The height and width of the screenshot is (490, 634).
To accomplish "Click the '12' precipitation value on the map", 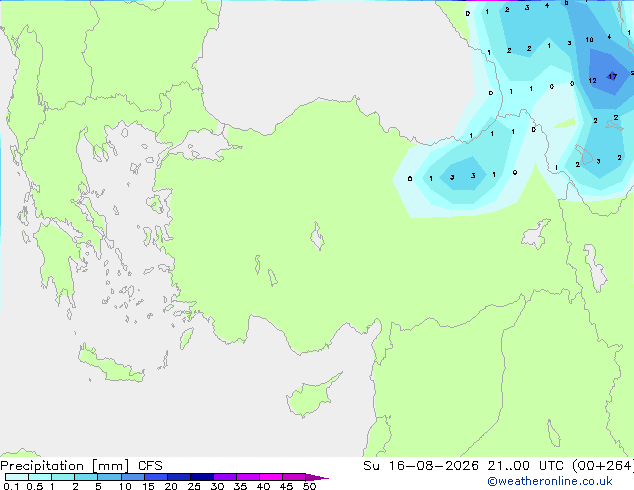I will [592, 80].
